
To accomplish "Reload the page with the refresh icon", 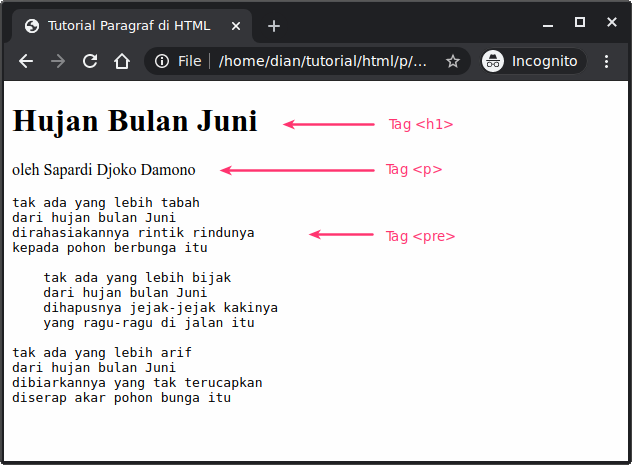I will coord(90,61).
